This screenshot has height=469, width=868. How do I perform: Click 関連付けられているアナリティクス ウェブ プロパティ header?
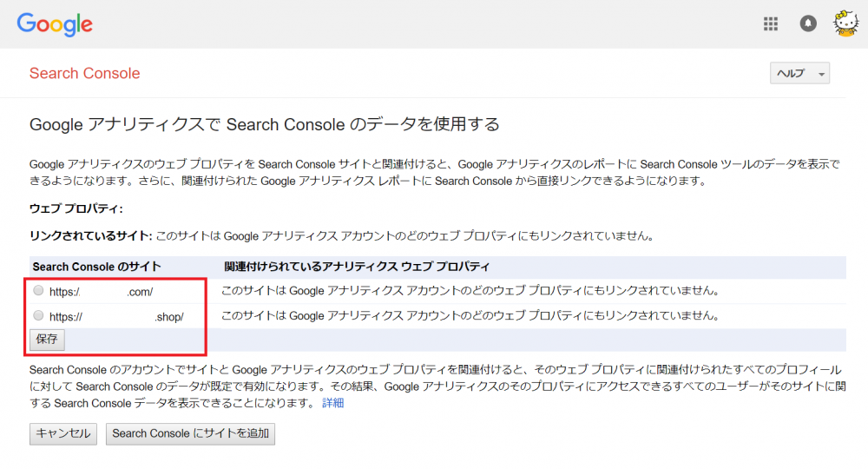[357, 267]
